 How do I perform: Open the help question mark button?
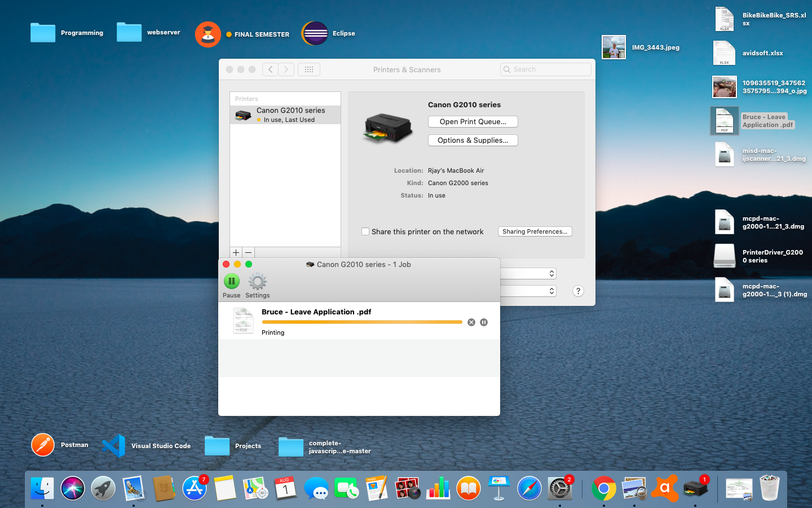(x=578, y=291)
